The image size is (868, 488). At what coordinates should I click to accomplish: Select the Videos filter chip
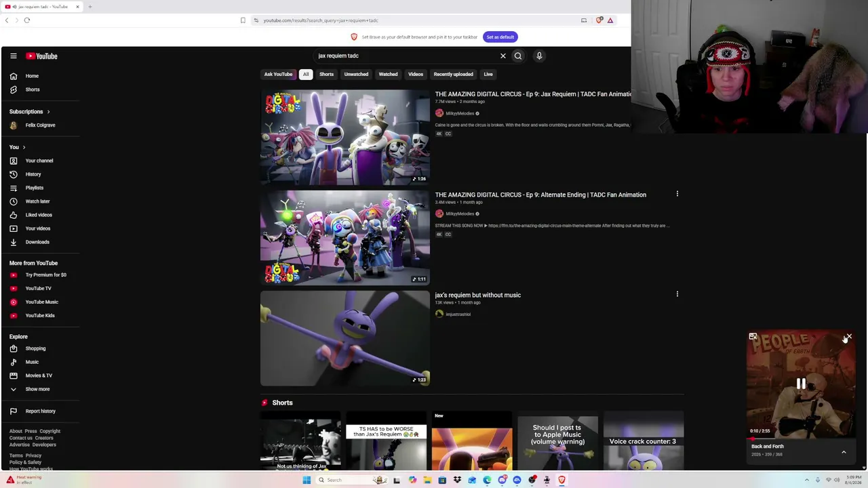tap(416, 75)
